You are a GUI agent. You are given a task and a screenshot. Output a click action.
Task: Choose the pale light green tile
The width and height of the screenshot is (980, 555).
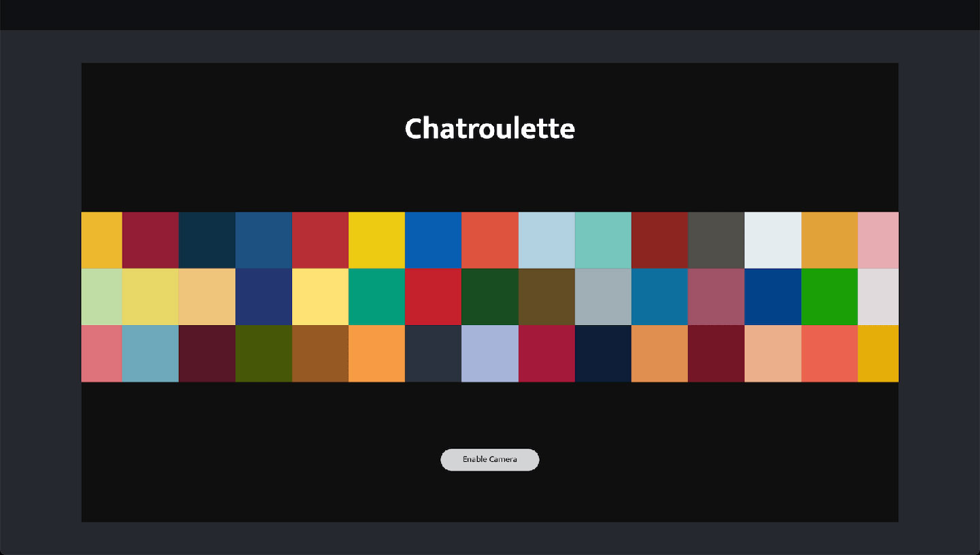pyautogui.click(x=102, y=297)
